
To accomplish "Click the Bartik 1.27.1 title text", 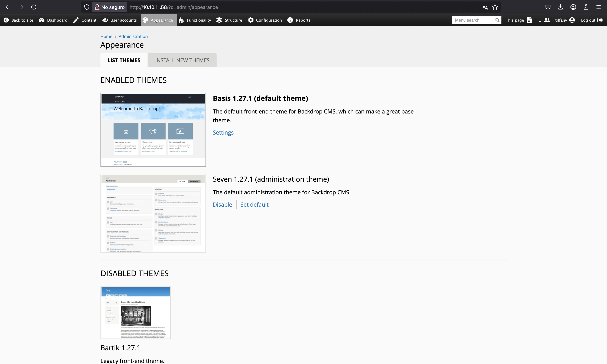I will click(x=120, y=348).
